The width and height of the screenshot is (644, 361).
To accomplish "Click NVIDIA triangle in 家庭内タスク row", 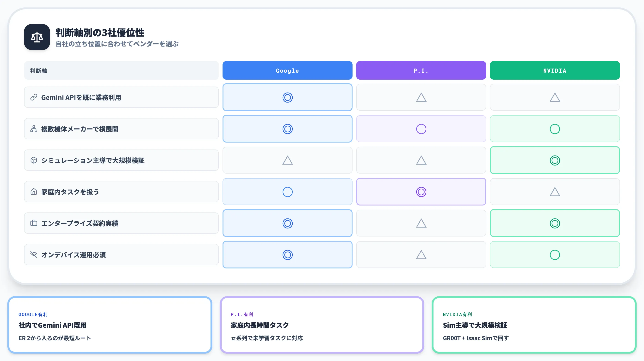I will click(555, 192).
